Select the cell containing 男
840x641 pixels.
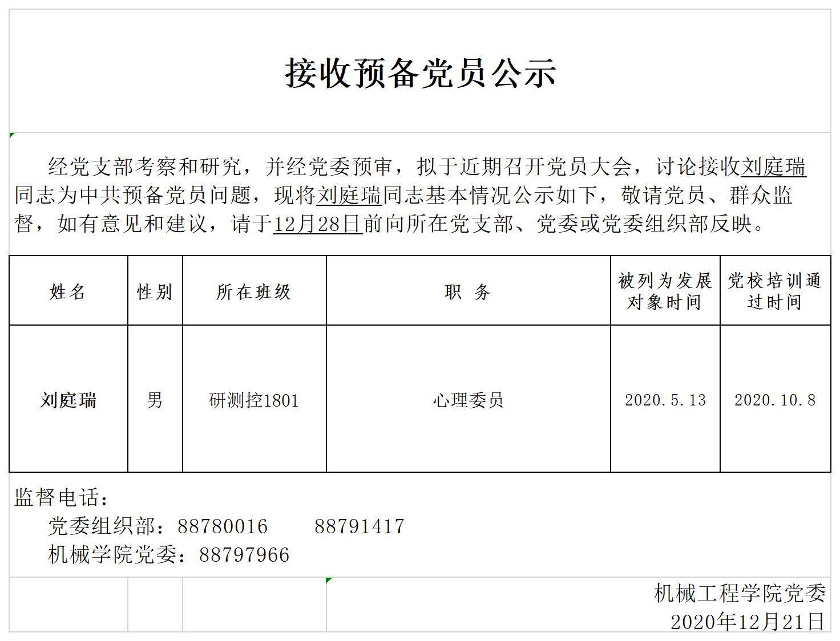tap(155, 400)
